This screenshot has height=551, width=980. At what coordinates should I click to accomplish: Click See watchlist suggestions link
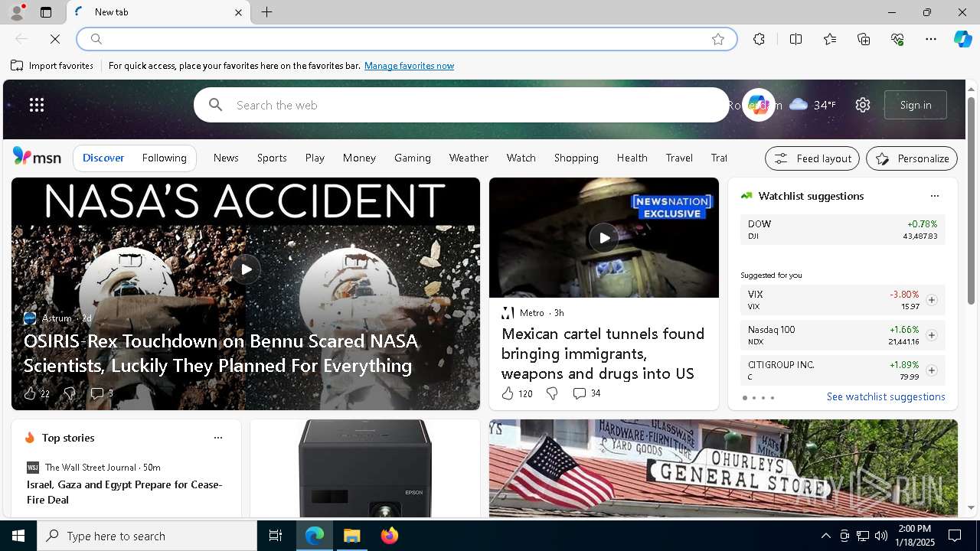(x=886, y=396)
